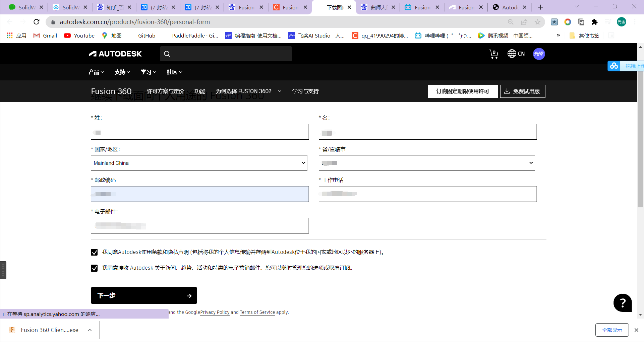Click the site lock icon in address bar
The width and height of the screenshot is (644, 342).
pyautogui.click(x=53, y=22)
